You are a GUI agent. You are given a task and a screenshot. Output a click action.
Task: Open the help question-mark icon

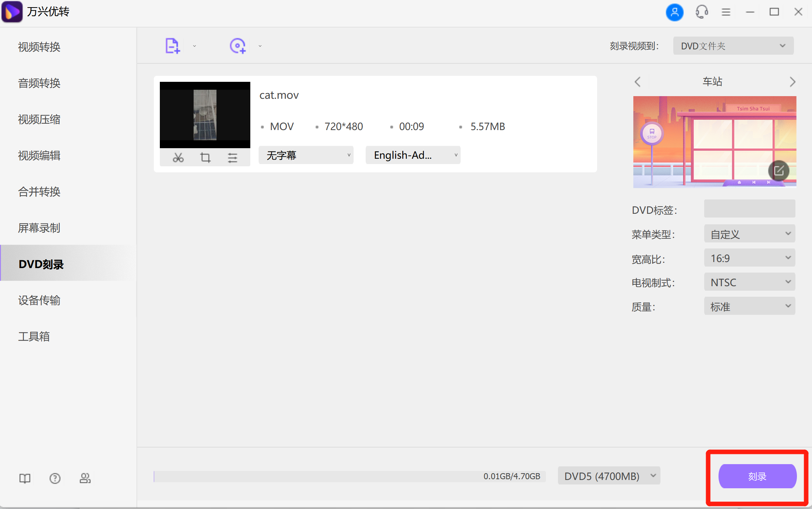(x=55, y=478)
